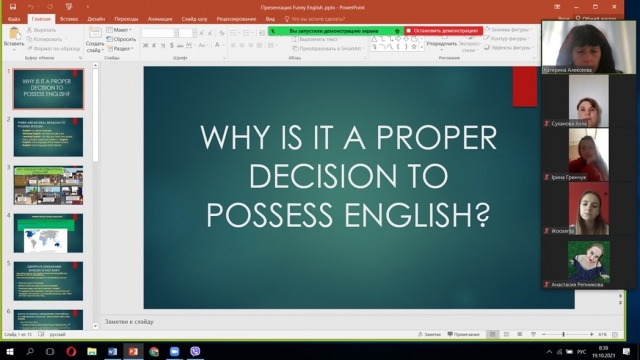The height and width of the screenshot is (360, 640).
Task: Open the ribbon display options icon in title bar
Action: coord(557,7)
